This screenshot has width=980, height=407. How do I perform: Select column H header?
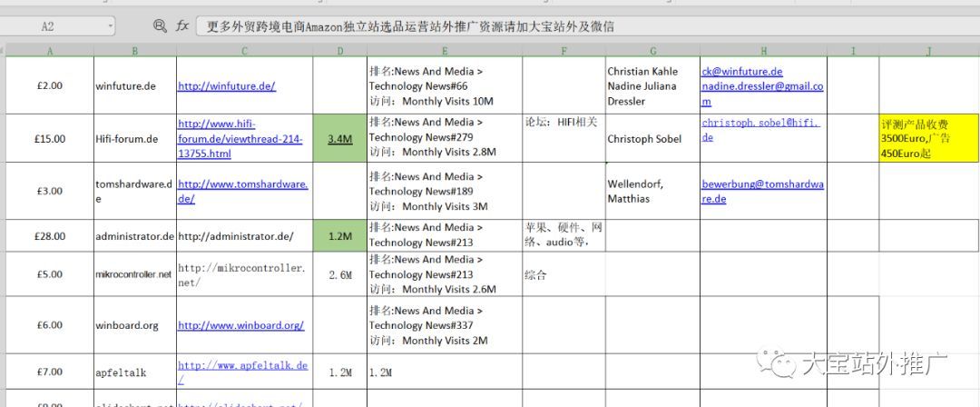[764, 51]
